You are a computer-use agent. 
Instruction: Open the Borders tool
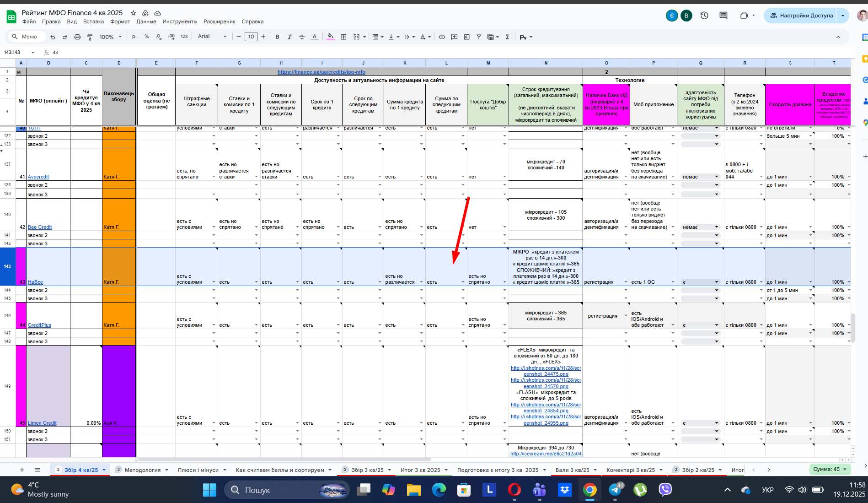tap(343, 37)
